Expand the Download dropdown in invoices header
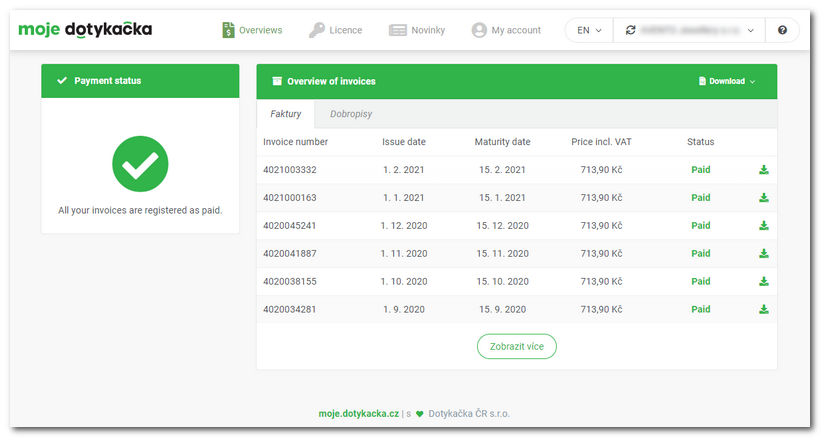821x438 pixels. 726,82
